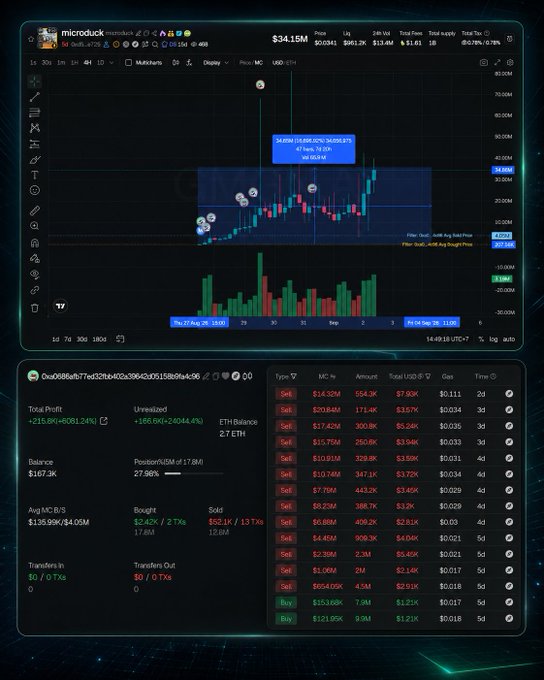
Task: Click the wallet address 0xa0686afb77ed…
Action: pos(121,376)
